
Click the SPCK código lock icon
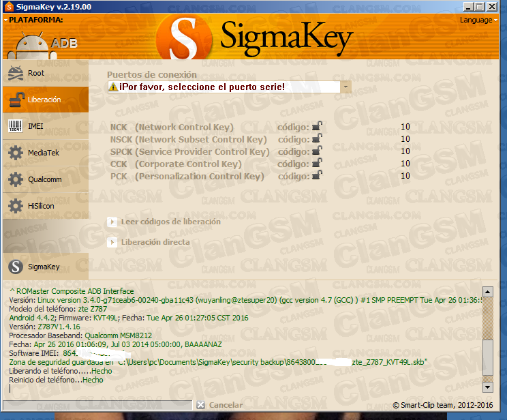pyautogui.click(x=317, y=151)
